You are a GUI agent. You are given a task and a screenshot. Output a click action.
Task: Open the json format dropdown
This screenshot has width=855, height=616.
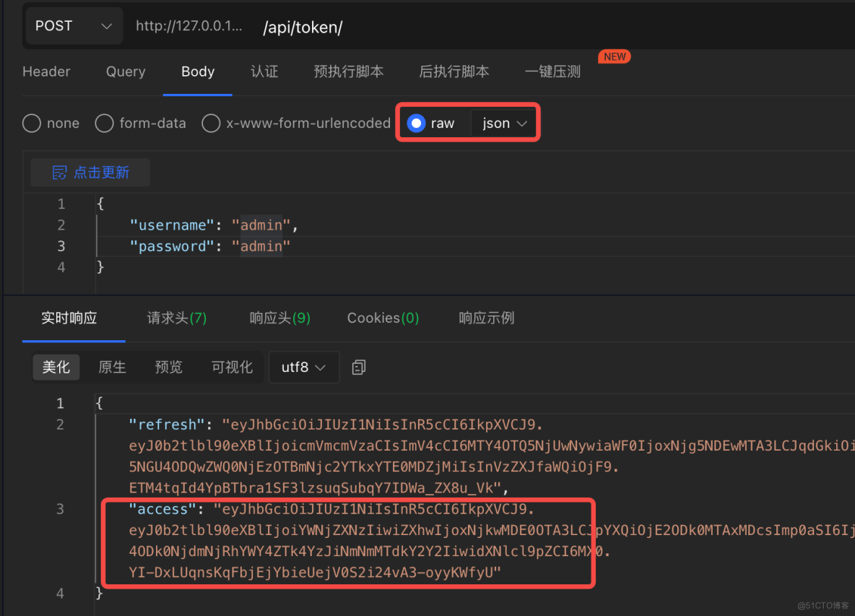(x=504, y=123)
